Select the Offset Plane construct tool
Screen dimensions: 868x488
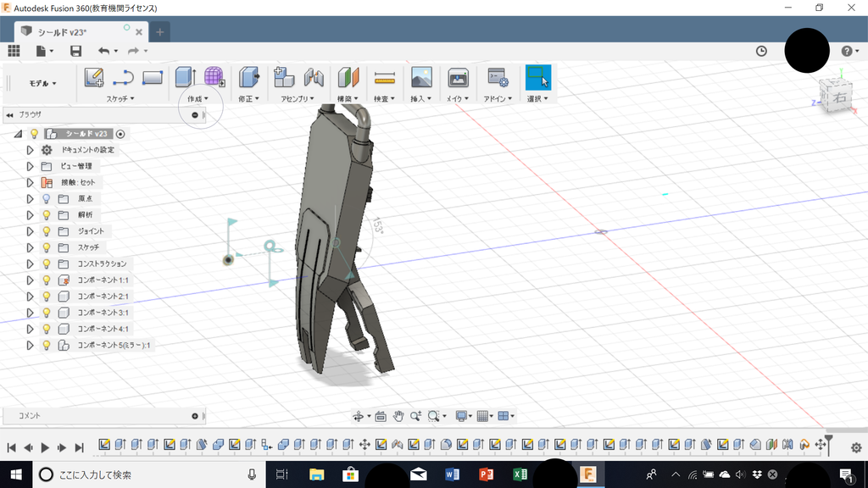coord(348,77)
